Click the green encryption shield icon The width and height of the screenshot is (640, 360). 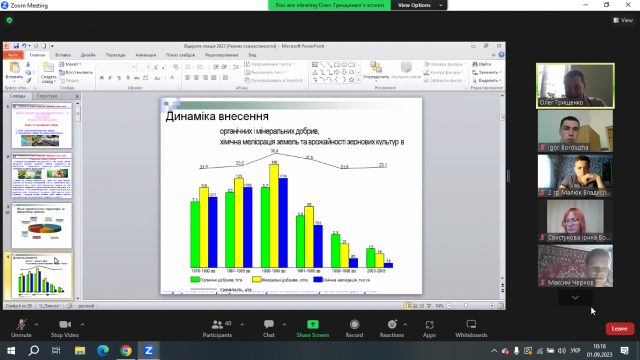click(x=9, y=20)
